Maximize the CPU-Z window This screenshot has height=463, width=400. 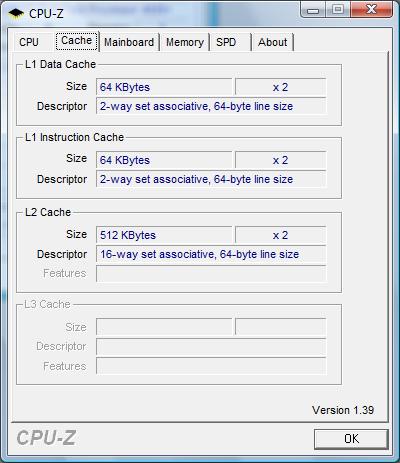pyautogui.click(x=337, y=9)
